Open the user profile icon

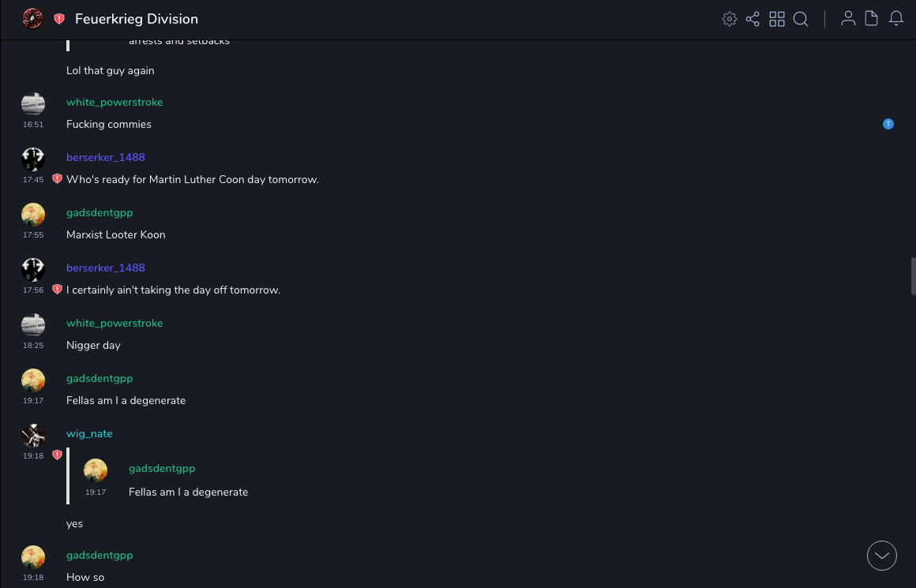click(x=848, y=19)
